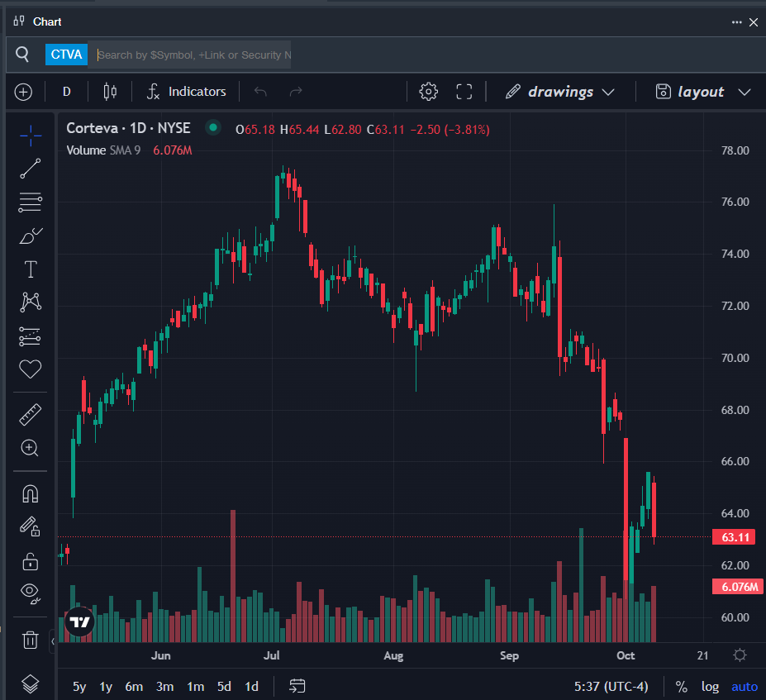Viewport: 766px width, 700px height.
Task: Pick the ruler measure tool
Action: tap(31, 414)
